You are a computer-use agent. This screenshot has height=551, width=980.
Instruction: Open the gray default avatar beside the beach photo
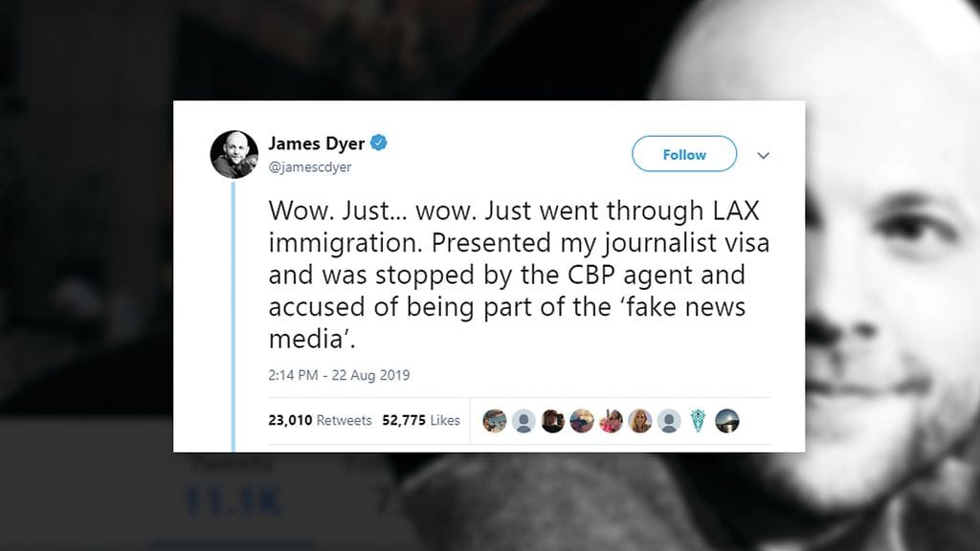(523, 421)
